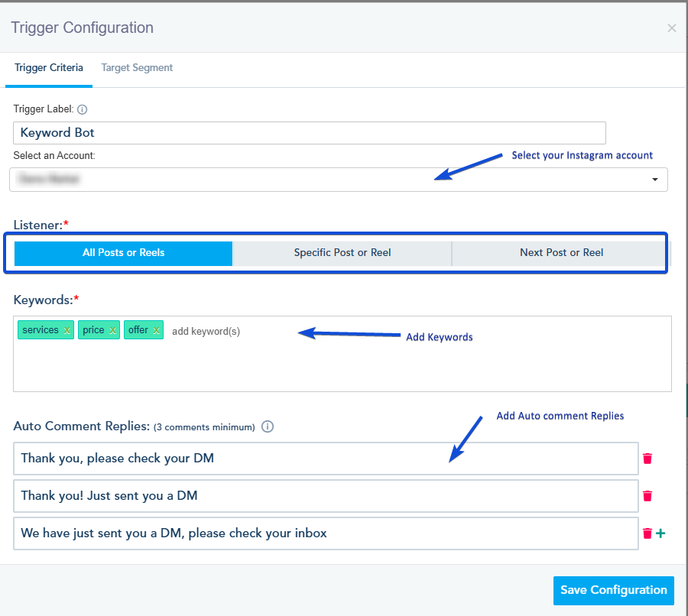Delete the 'Thank you! Just sent you a DM' reply
The width and height of the screenshot is (688, 616).
(x=647, y=496)
